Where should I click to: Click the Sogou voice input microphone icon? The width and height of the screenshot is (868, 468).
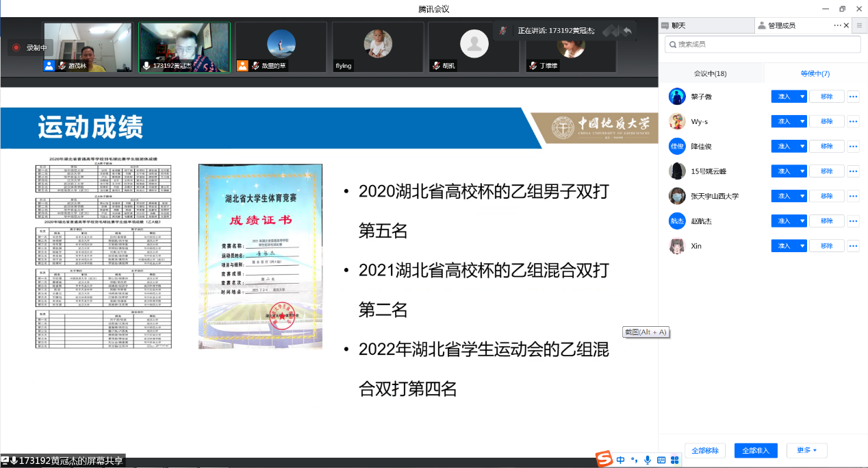pos(648,460)
